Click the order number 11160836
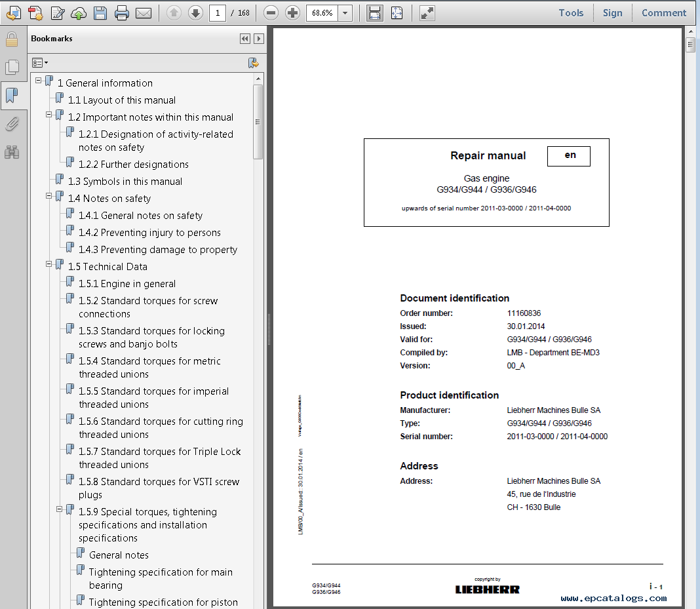Viewport: 700px width, 609px height. point(524,313)
